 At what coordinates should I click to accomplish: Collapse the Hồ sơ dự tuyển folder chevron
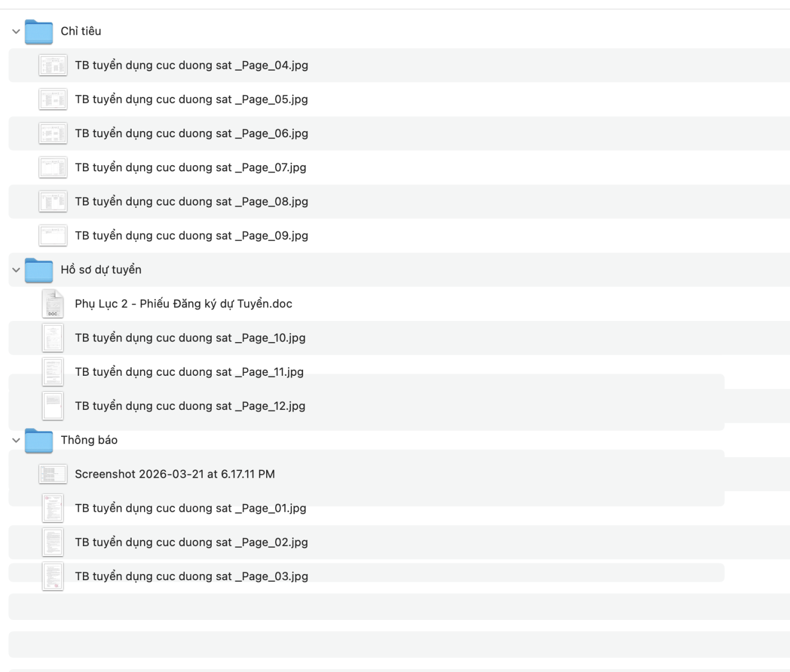tap(16, 270)
